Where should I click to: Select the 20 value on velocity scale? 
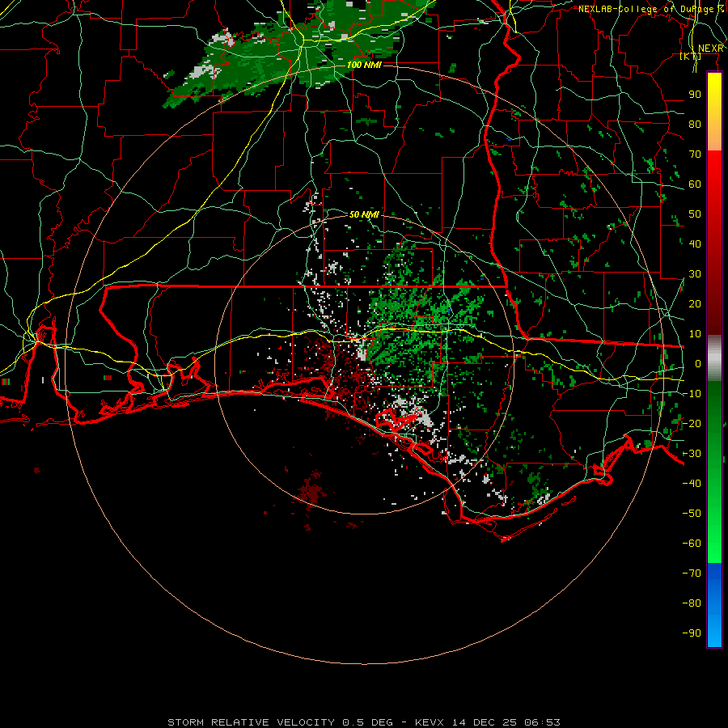click(695, 304)
